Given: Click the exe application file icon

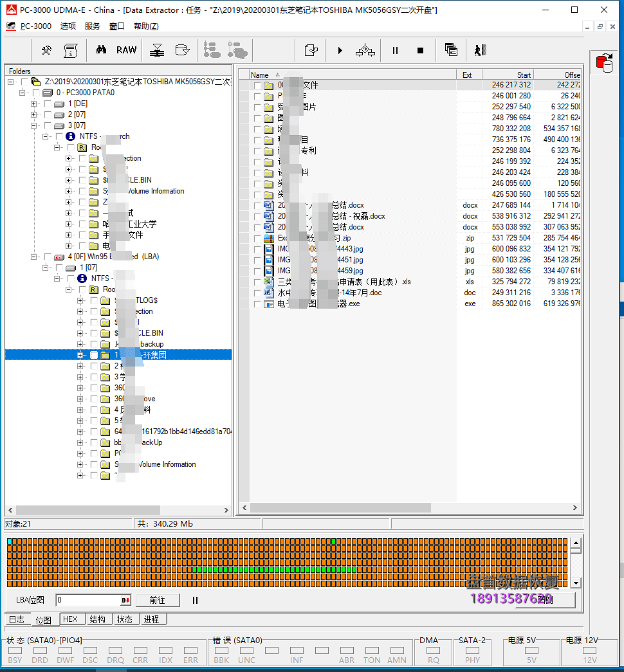Looking at the screenshot, I should tap(268, 304).
